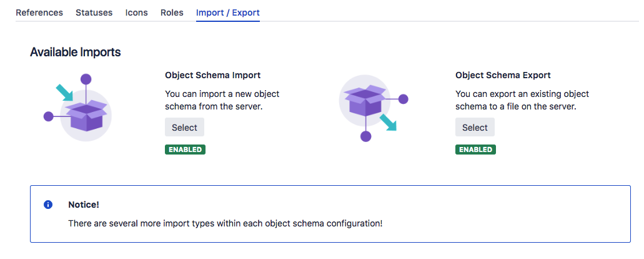
Task: Open the References tab
Action: pyautogui.click(x=39, y=13)
